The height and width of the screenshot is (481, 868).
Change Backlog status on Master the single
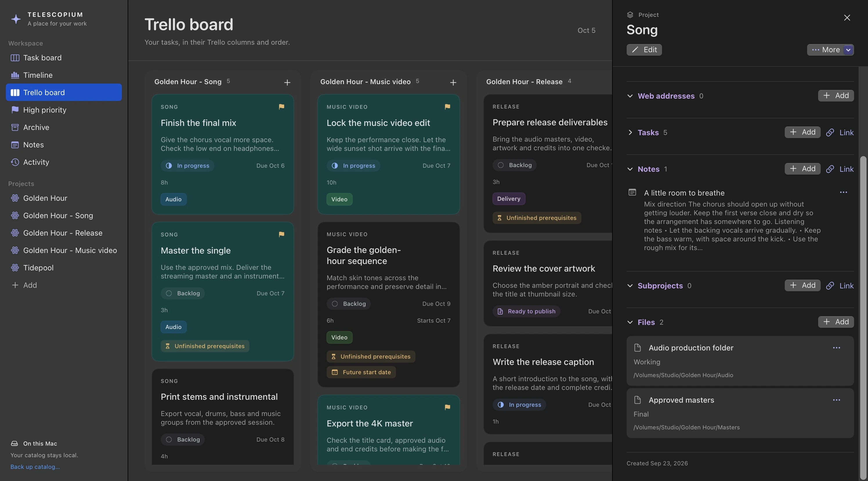tap(183, 293)
